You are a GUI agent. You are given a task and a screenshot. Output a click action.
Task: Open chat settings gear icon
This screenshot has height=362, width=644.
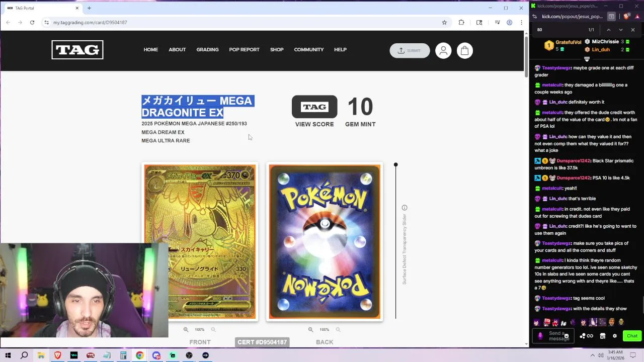tap(614, 336)
